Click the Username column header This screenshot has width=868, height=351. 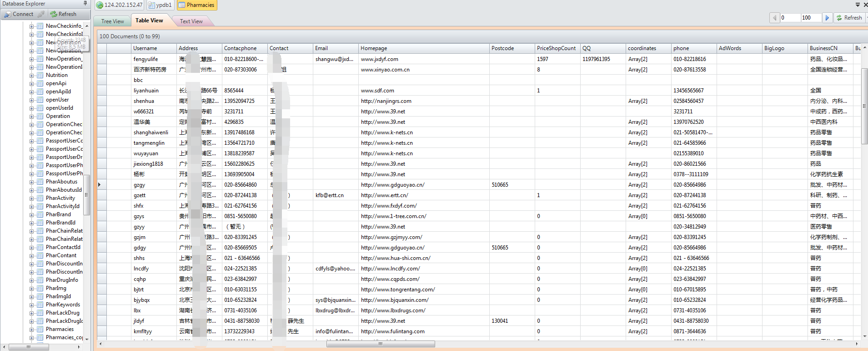coord(154,48)
